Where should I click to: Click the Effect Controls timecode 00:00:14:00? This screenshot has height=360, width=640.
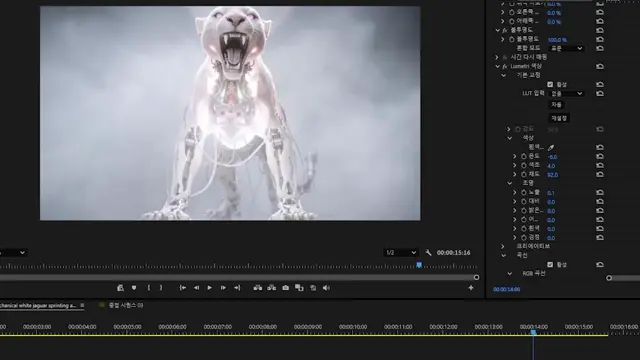pyautogui.click(x=507, y=289)
